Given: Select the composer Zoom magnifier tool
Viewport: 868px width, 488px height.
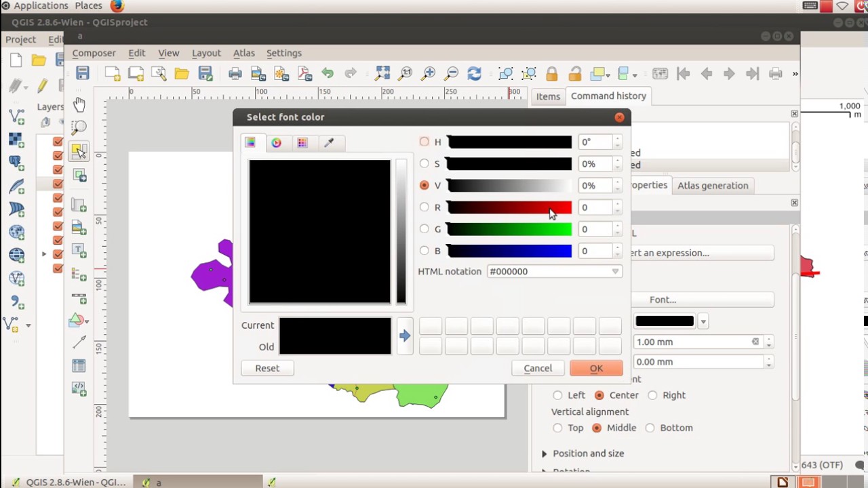Looking at the screenshot, I should coord(79,127).
